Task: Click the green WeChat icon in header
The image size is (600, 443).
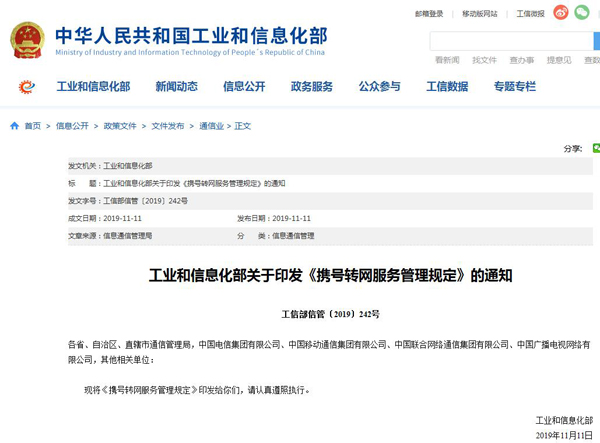Action: point(582,13)
